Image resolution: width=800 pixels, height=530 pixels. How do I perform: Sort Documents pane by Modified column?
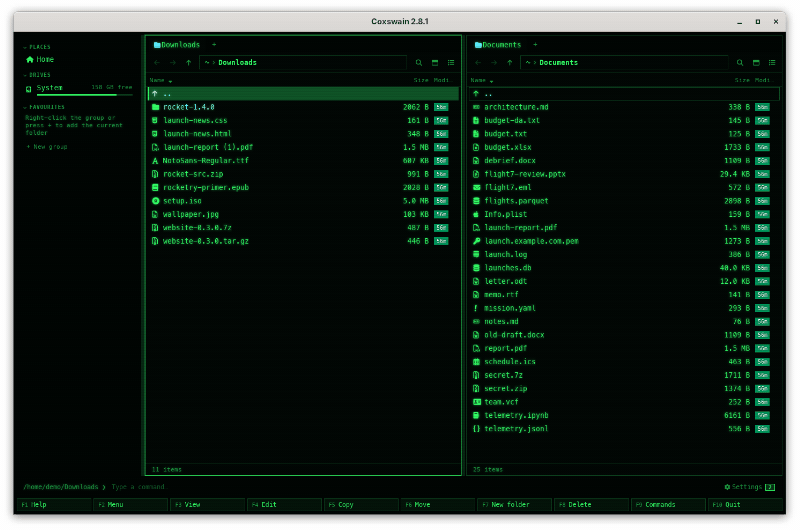pos(763,81)
